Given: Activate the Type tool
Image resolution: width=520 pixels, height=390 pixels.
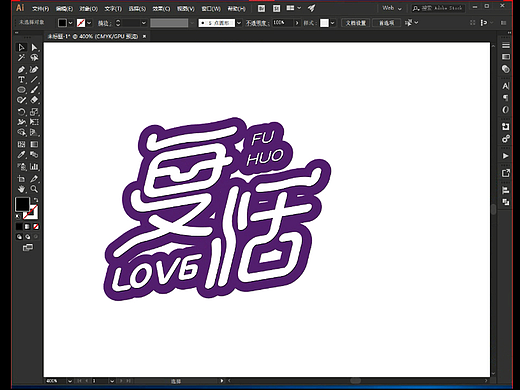Looking at the screenshot, I should coord(21,80).
